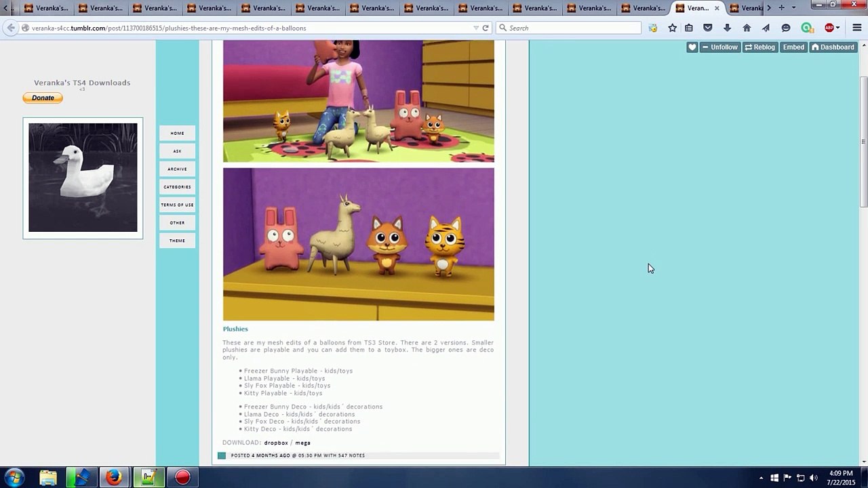Click Veranka's TS4 Downloads title
This screenshot has width=868, height=488.
coord(82,83)
